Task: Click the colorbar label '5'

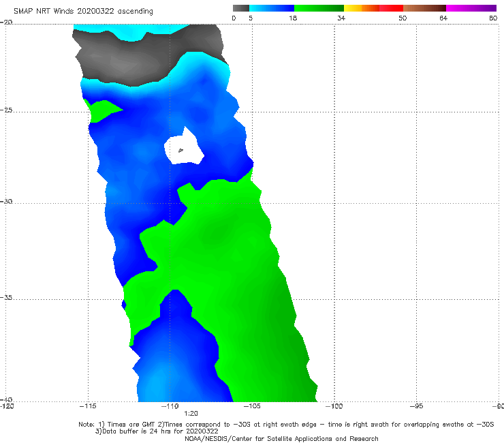Action: tap(251, 18)
